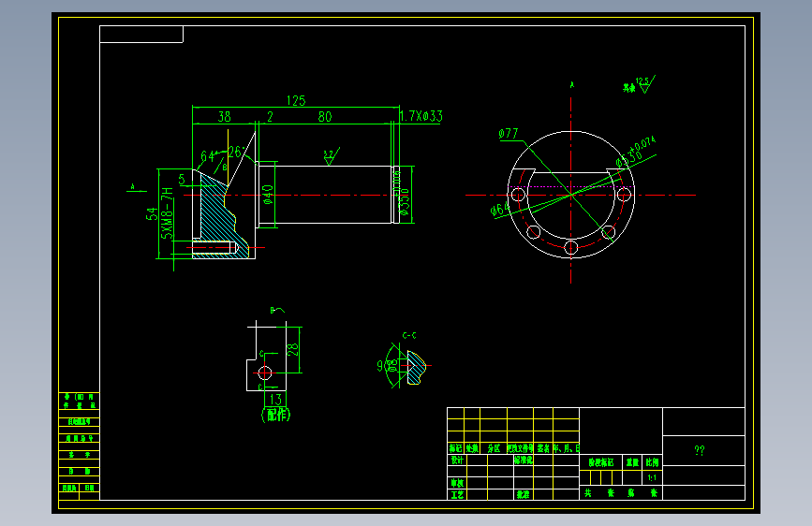Viewport: 812px width, 526px height.
Task: Select the overall length dimension 125
Action: [x=296, y=100]
